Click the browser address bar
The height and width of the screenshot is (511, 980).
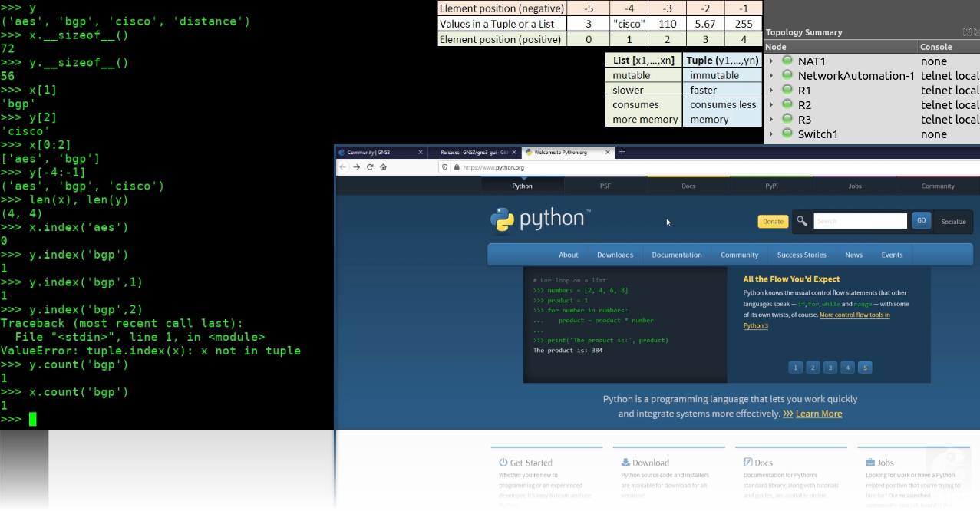click(x=710, y=167)
